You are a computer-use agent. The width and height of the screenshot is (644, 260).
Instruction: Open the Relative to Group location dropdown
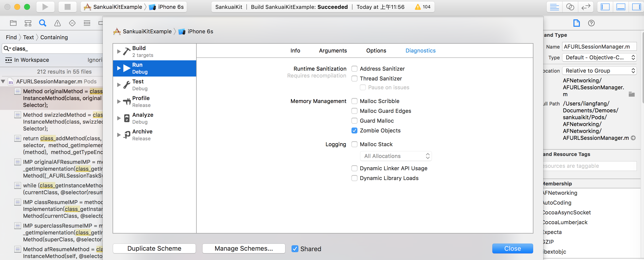coord(599,71)
